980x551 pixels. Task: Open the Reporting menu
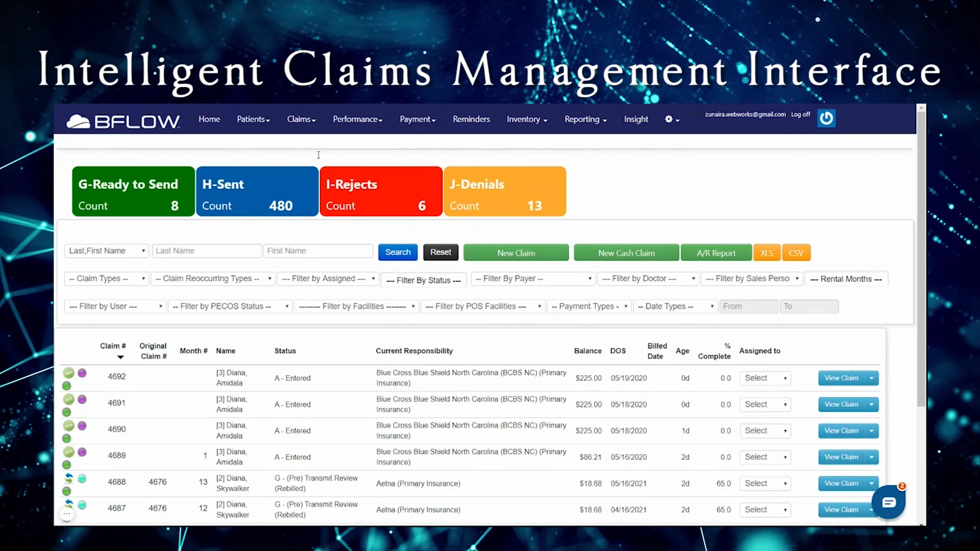(585, 119)
